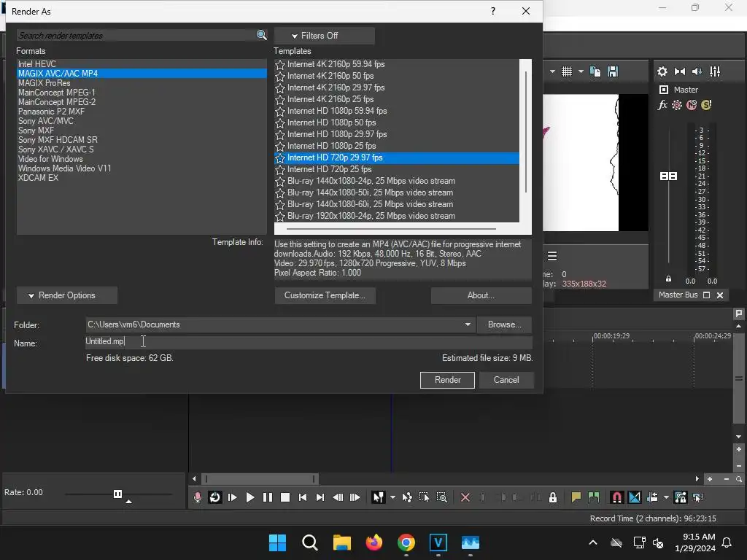Image resolution: width=747 pixels, height=560 pixels.
Task: Click the Record microphone icon
Action: pyautogui.click(x=197, y=497)
